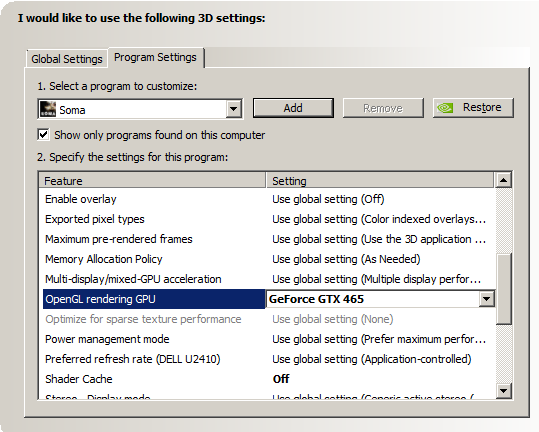Click 'Use global setting (Multiple display perfor...' value

pos(376,279)
